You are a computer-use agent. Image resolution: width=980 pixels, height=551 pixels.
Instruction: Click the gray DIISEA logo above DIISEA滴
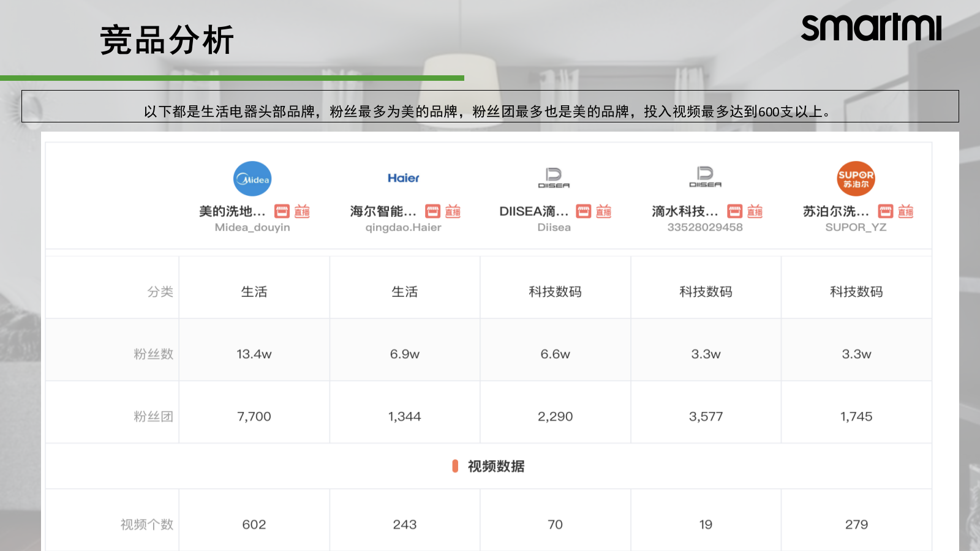tap(554, 177)
